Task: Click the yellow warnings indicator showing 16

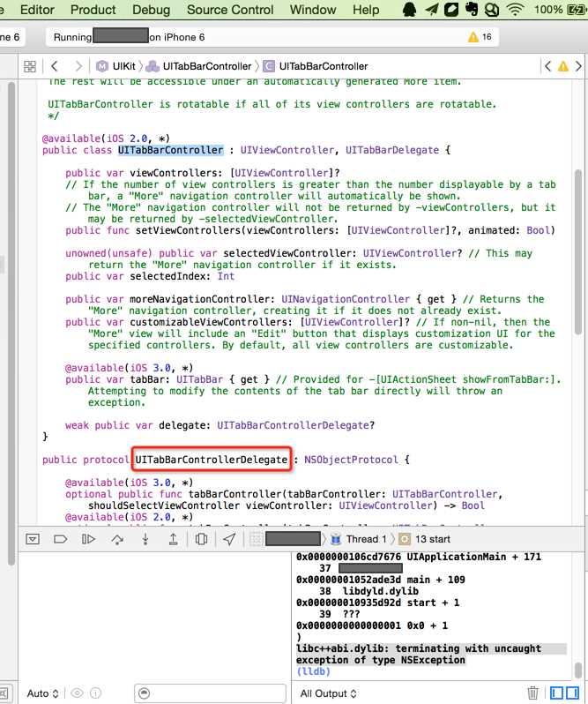Action: [x=480, y=37]
